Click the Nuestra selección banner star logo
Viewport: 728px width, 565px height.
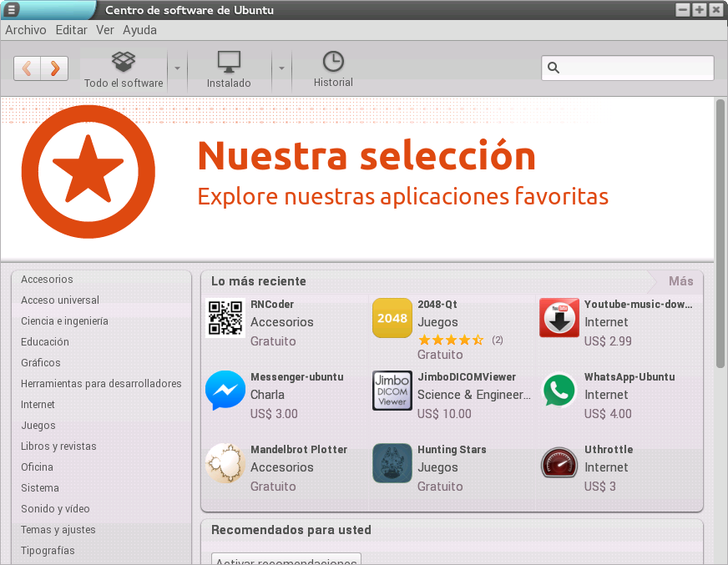pos(88,172)
